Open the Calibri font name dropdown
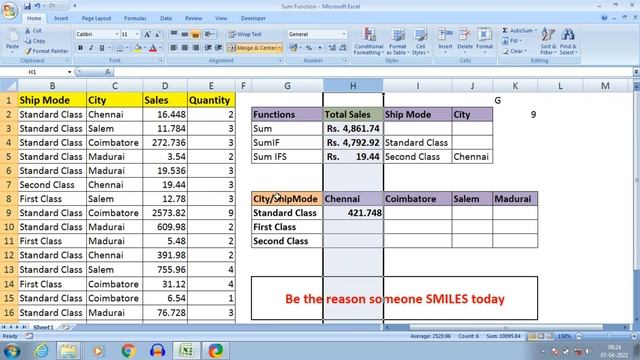640x360 pixels. 117,34
